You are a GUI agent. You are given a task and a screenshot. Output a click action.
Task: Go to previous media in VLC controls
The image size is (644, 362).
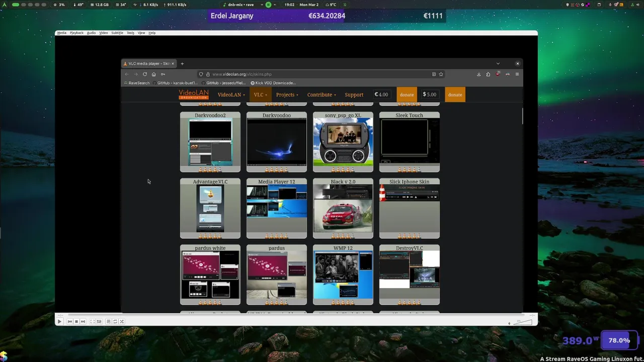pos(70,321)
